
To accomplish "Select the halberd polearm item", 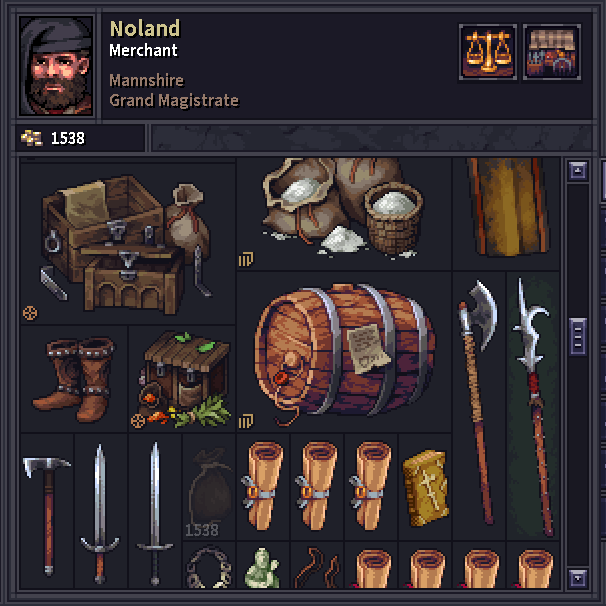I will coord(533,406).
